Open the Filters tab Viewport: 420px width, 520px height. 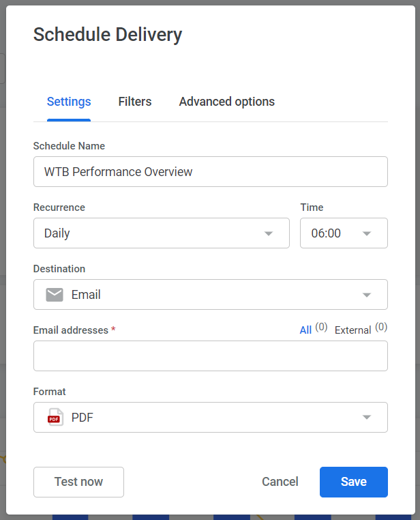tap(135, 102)
